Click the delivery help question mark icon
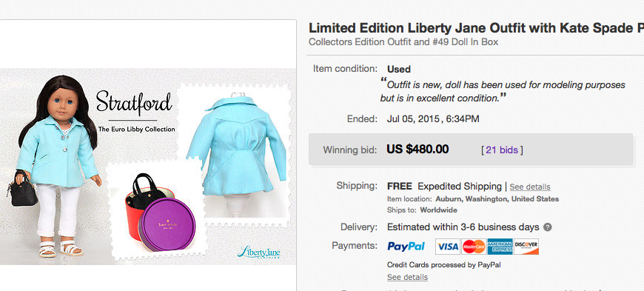The width and height of the screenshot is (644, 291). (548, 227)
